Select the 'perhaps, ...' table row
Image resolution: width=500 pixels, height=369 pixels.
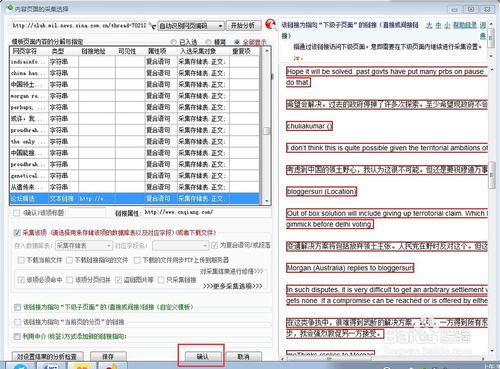click(135, 107)
